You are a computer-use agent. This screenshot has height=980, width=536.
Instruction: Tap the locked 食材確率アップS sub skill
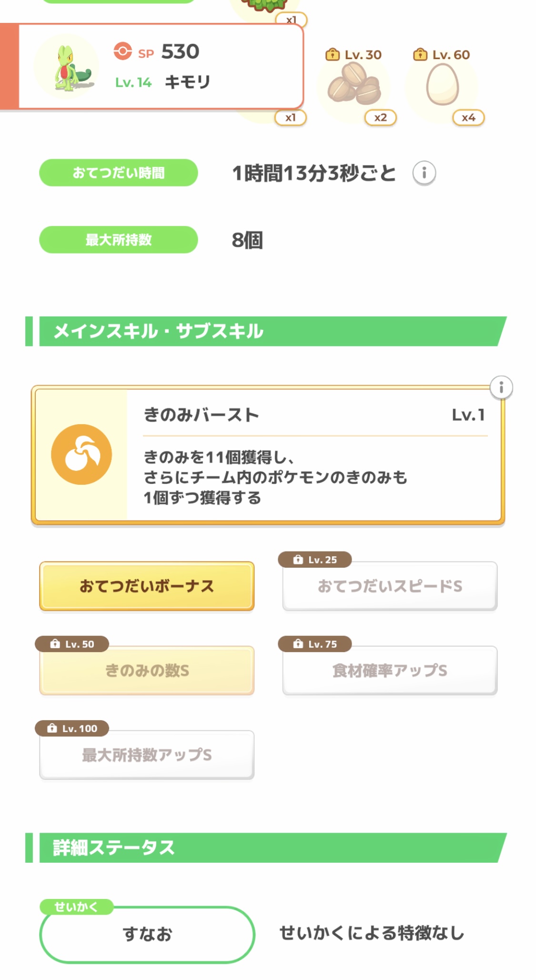tap(390, 671)
